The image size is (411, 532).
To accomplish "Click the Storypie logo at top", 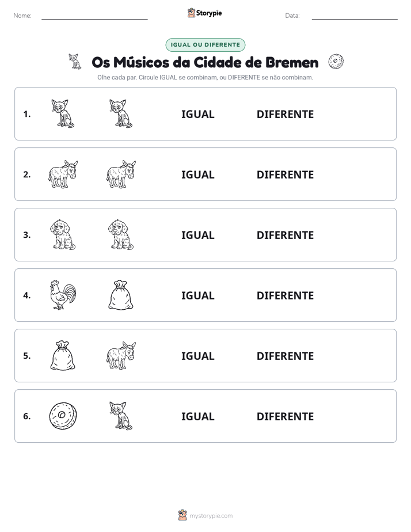I will 205,13.
